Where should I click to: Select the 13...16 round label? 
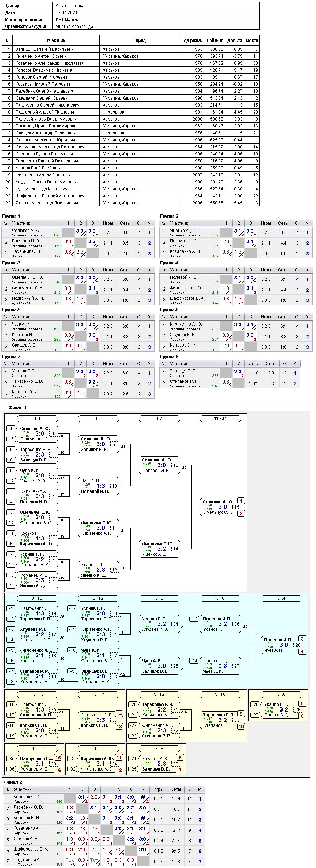37,694
